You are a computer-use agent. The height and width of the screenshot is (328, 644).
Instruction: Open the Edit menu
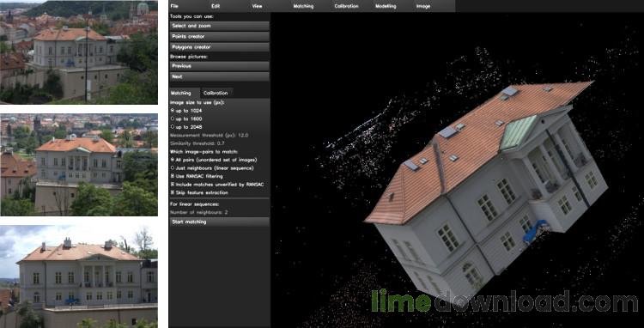tap(216, 6)
